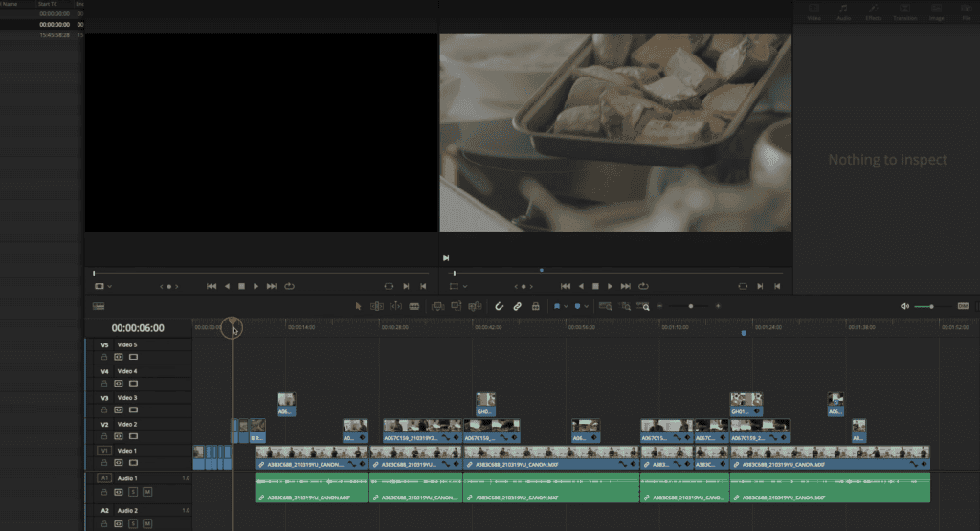Click the Replace Clip toolbar icon
Viewport: 980px width, 531px height.
[475, 306]
